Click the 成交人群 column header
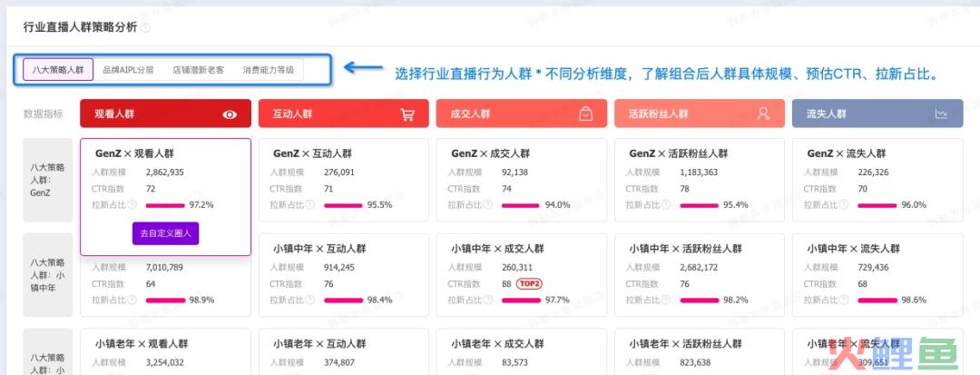Image resolution: width=980 pixels, height=375 pixels. point(521,113)
